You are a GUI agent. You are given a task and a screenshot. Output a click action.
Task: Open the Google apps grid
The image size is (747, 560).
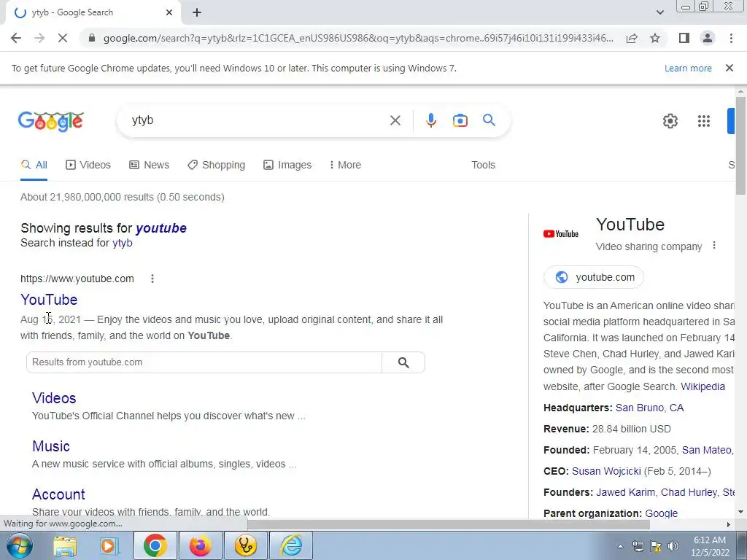704,121
